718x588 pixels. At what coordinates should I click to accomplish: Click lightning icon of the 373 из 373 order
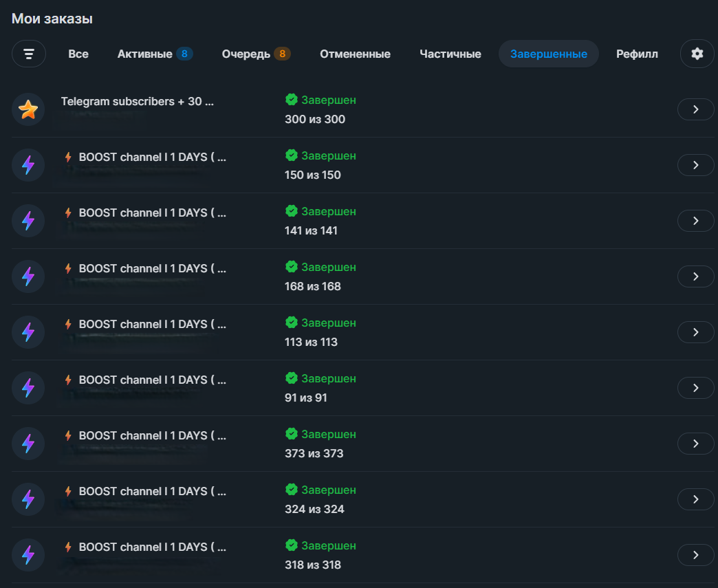pos(28,444)
